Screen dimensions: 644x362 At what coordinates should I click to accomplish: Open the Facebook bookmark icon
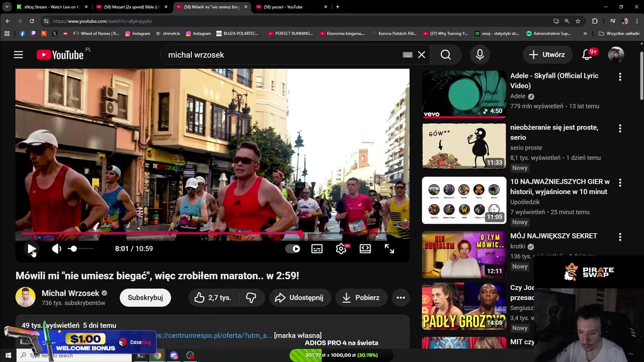(22, 34)
